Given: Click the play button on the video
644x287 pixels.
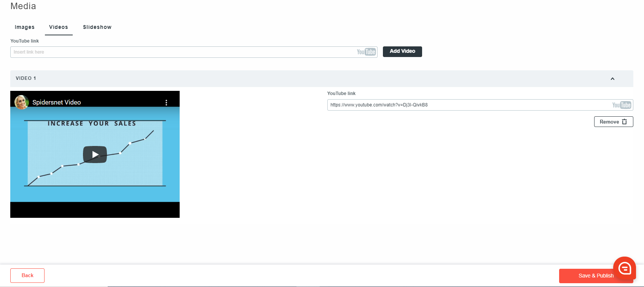Looking at the screenshot, I should [95, 154].
